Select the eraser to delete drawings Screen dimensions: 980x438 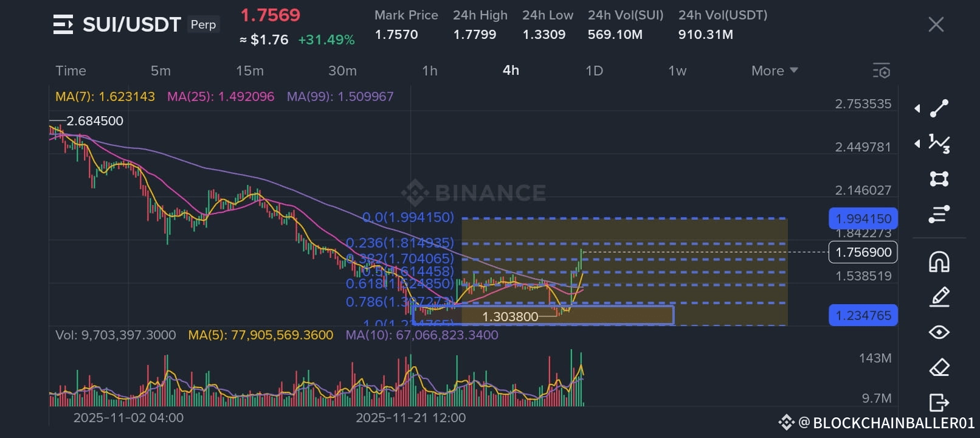coord(939,367)
